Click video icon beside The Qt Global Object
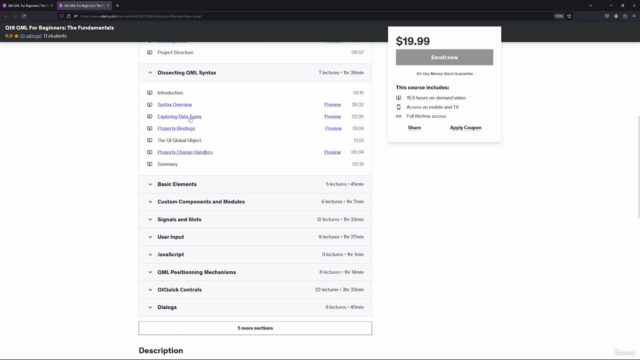The image size is (640, 360). coord(150,140)
